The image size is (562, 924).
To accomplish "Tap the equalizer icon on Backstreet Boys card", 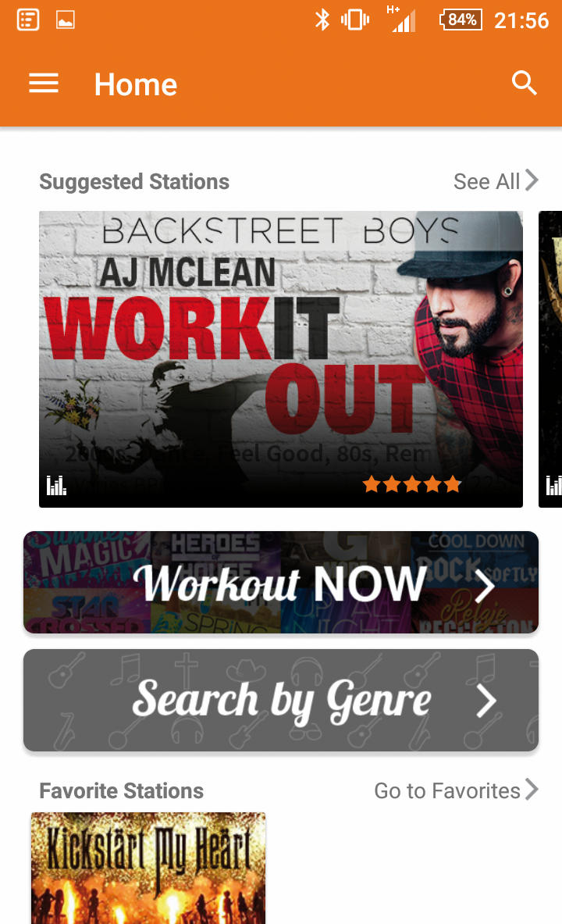I will click(x=56, y=486).
